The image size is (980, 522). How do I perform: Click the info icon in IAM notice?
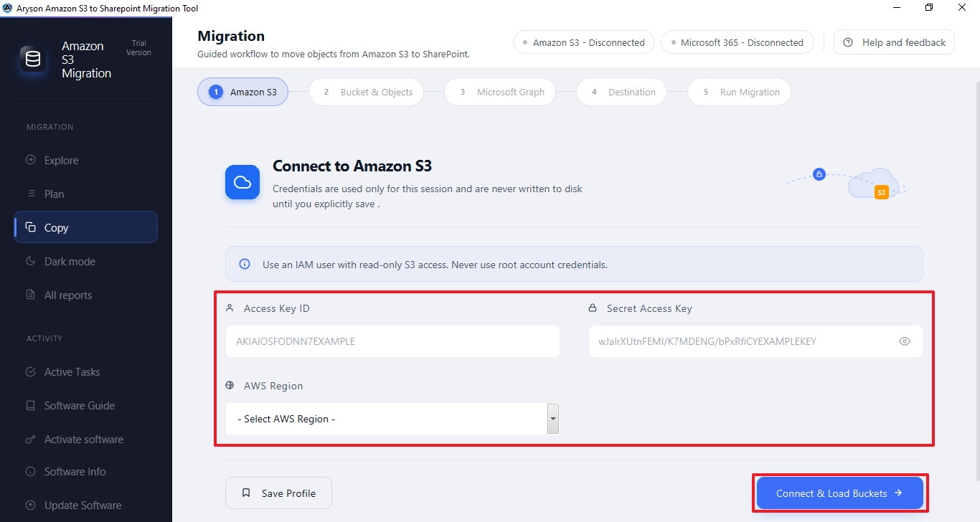coord(245,265)
